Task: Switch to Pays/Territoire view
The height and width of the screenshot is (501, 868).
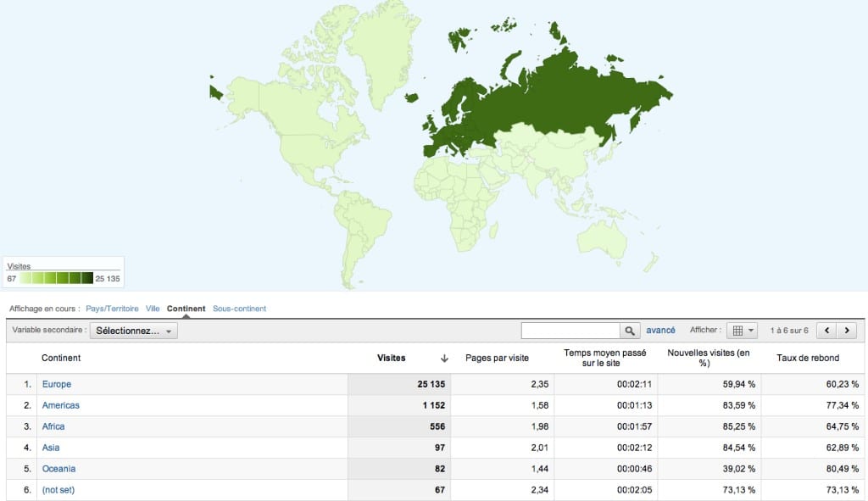Action: click(112, 309)
